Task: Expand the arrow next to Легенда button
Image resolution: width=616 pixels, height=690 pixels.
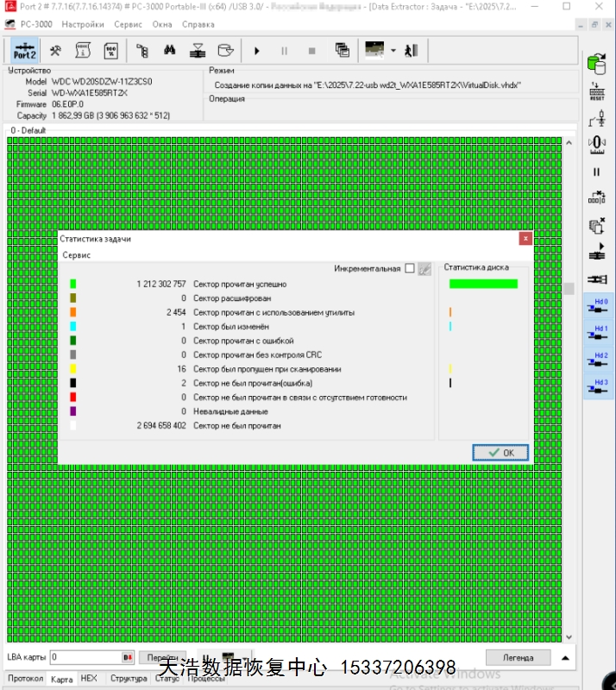Action: coord(565,657)
